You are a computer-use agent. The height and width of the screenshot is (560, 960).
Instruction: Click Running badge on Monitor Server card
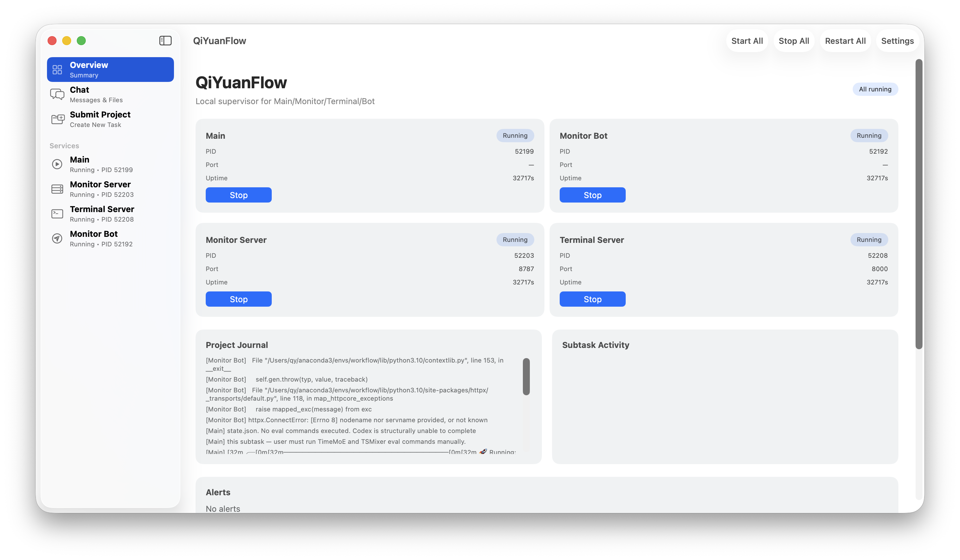(x=515, y=240)
